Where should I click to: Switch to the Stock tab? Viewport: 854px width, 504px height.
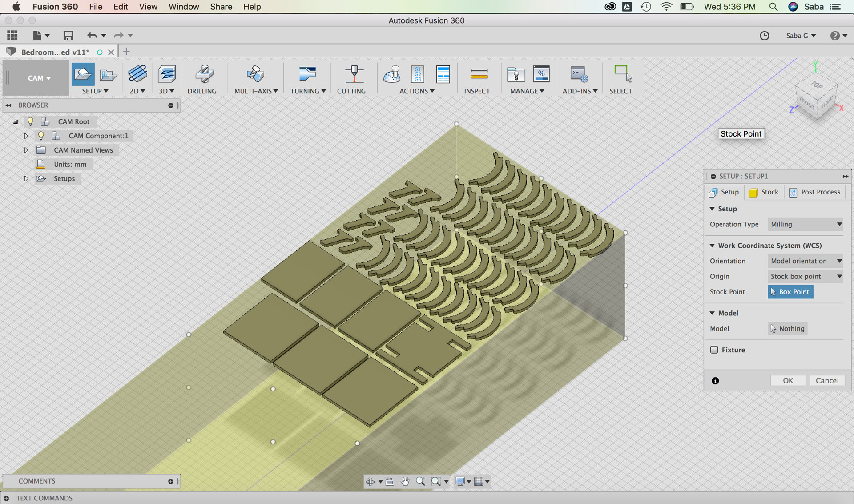pos(764,192)
